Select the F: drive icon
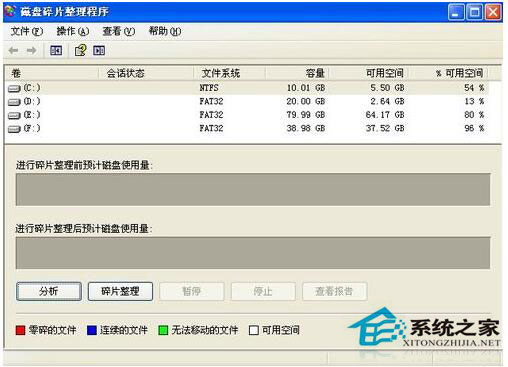The height and width of the screenshot is (367, 508). (x=14, y=129)
